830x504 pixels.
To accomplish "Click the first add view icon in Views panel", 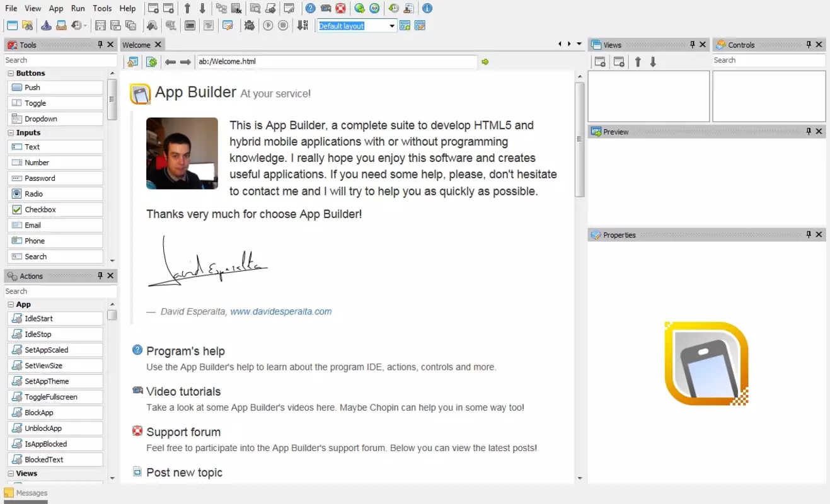I will (600, 62).
